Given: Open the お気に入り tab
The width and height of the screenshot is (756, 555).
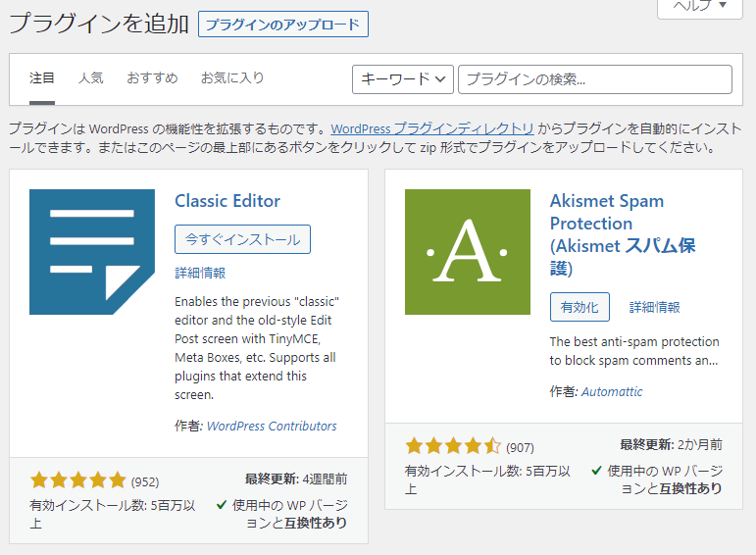Looking at the screenshot, I should [232, 77].
